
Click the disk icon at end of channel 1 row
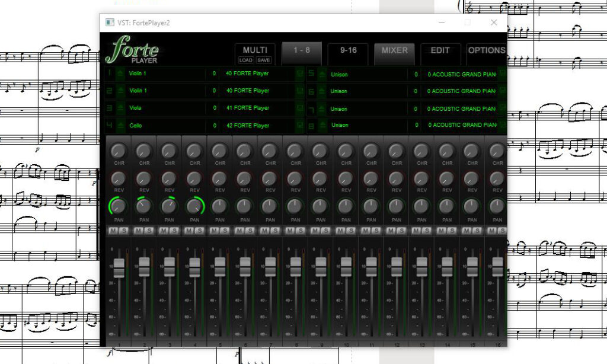click(299, 73)
